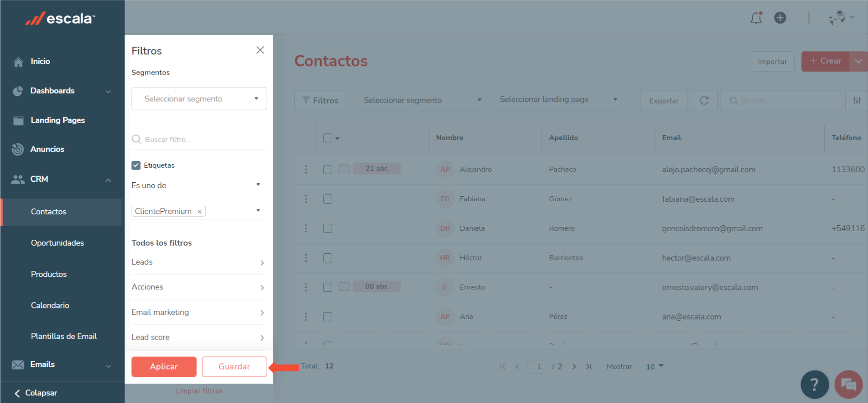Open column settings sliders icon
868x403 pixels.
[x=857, y=100]
